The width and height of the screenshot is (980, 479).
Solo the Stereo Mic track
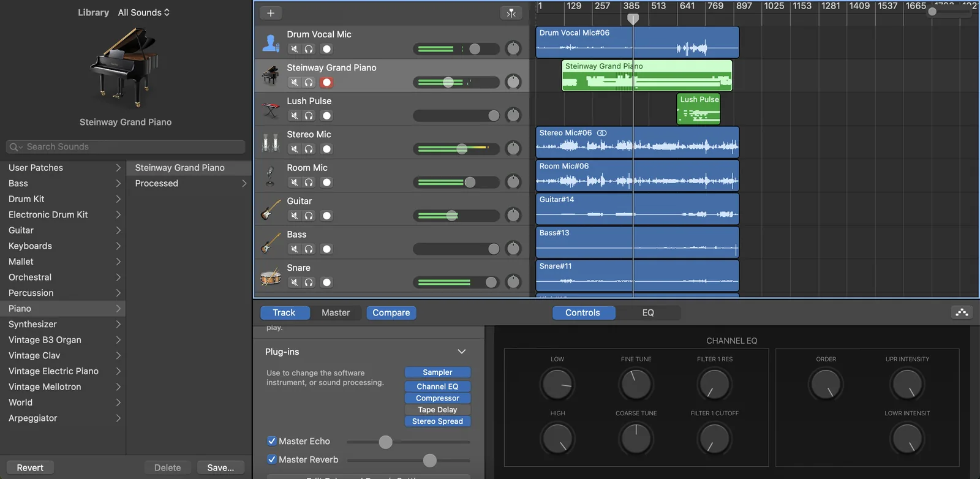pos(309,149)
